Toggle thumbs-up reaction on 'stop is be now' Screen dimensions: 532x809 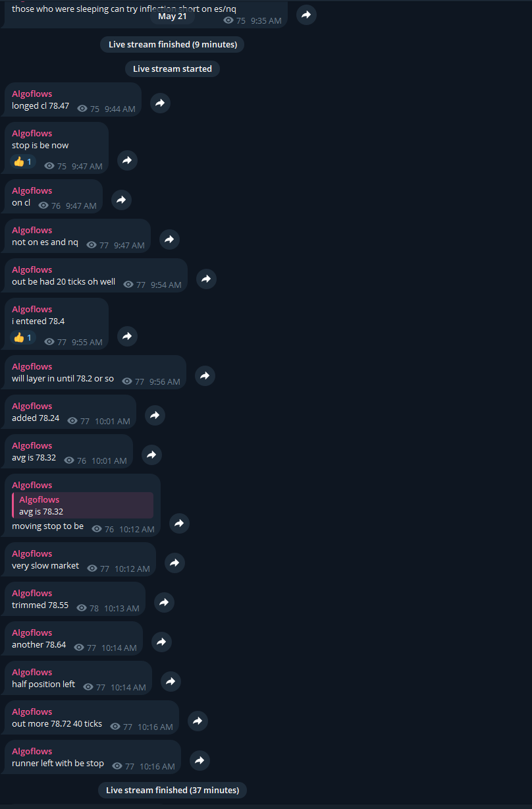[22, 162]
